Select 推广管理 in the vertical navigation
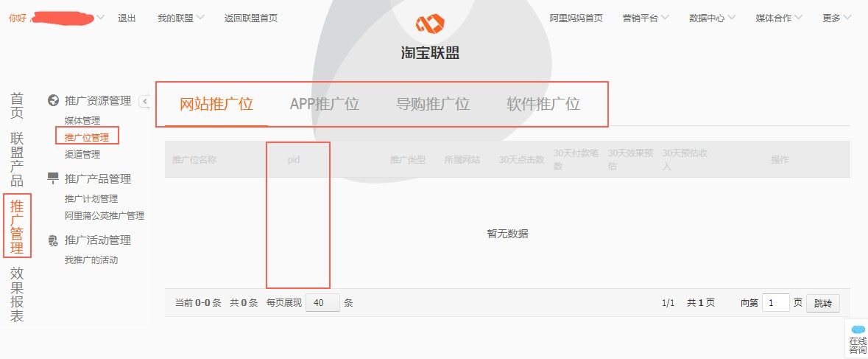Screen dimensions: 868x359 [17, 226]
